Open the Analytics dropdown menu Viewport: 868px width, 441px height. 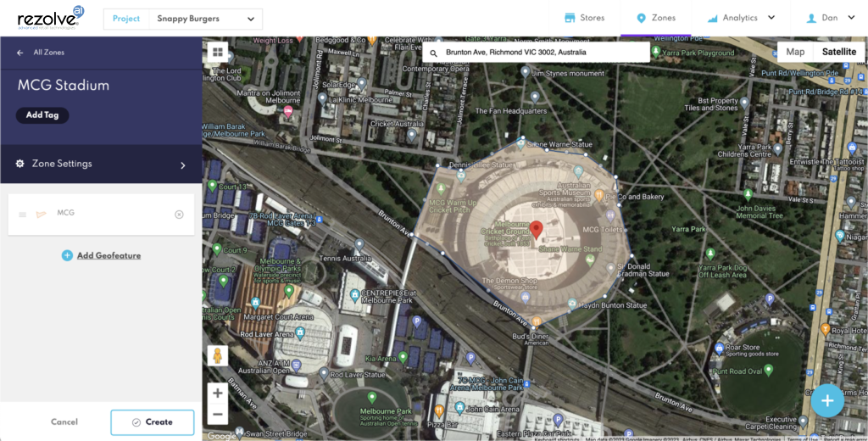tap(742, 18)
